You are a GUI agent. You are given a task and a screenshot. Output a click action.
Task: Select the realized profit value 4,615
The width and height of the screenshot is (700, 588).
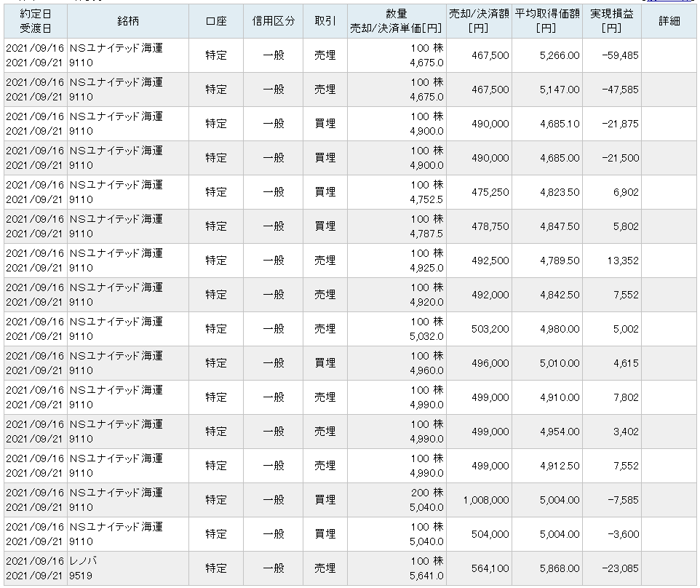626,363
